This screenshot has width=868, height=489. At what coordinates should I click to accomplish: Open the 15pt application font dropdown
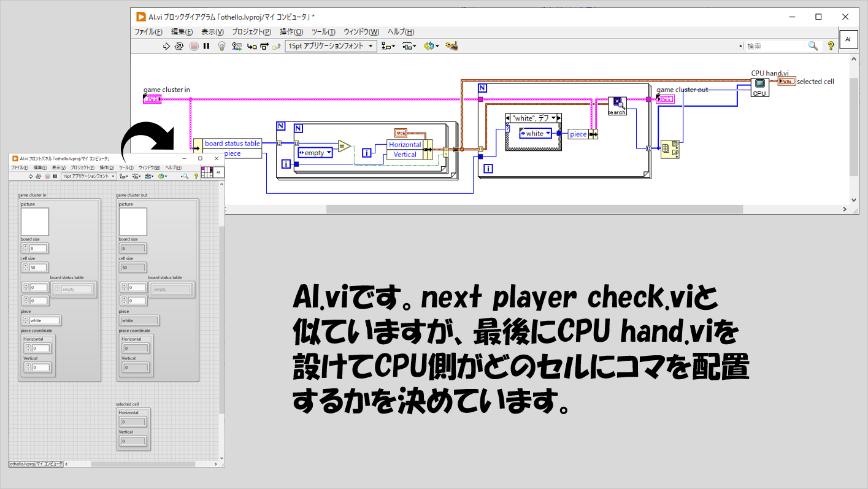pyautogui.click(x=331, y=46)
